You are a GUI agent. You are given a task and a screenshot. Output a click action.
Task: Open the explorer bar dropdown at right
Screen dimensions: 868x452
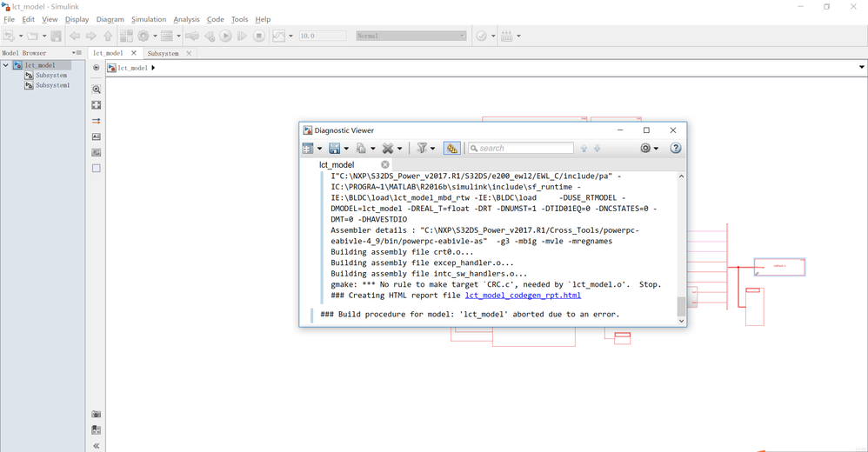[x=862, y=68]
